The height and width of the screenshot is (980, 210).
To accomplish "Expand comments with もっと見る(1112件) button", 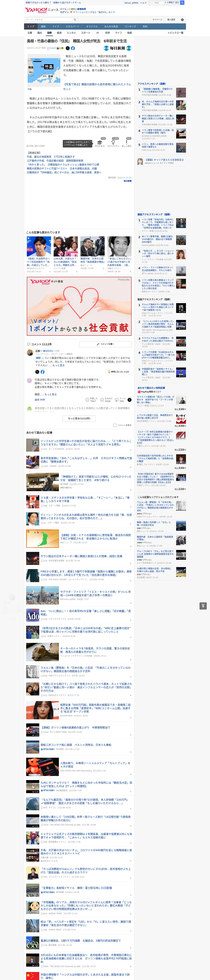I will pyautogui.click(x=79, y=418).
